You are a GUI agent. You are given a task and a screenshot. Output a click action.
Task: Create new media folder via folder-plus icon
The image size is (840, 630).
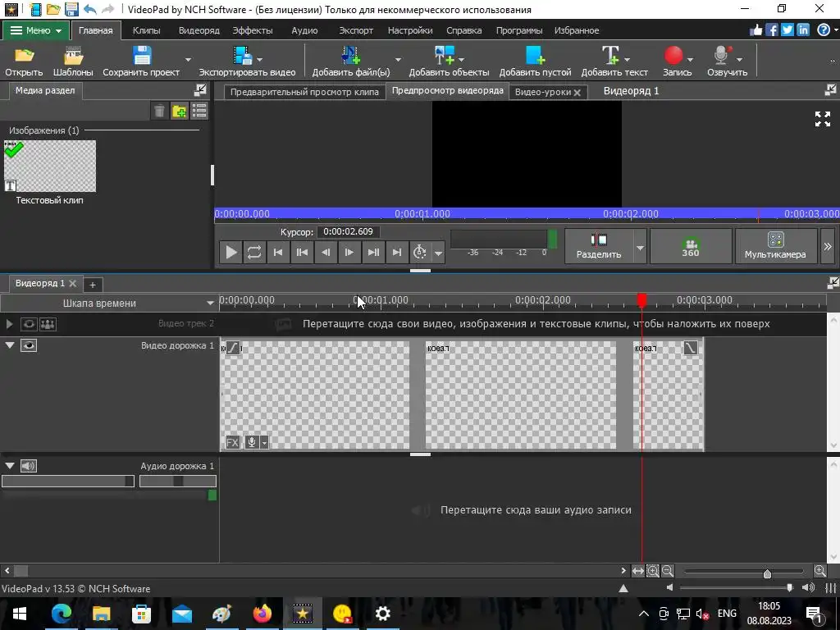point(179,111)
